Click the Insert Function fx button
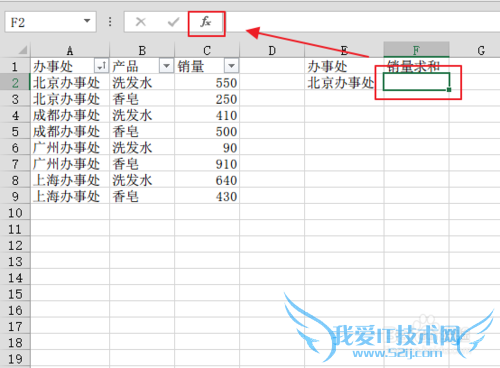 coord(206,22)
